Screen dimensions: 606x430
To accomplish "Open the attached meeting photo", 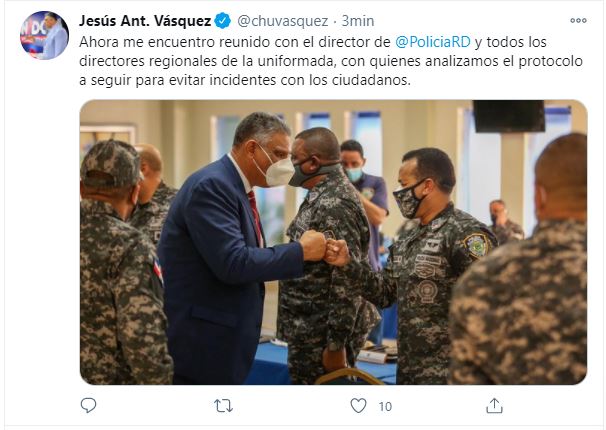I will (333, 242).
